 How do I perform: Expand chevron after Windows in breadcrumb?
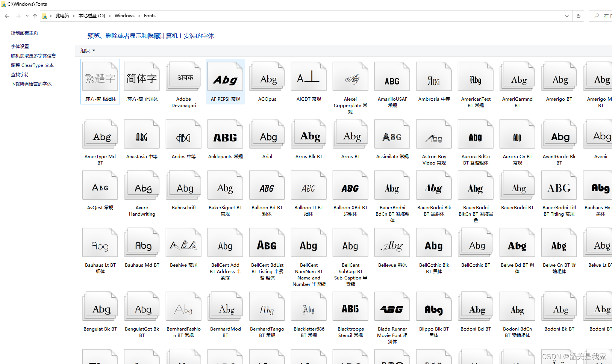coord(139,16)
